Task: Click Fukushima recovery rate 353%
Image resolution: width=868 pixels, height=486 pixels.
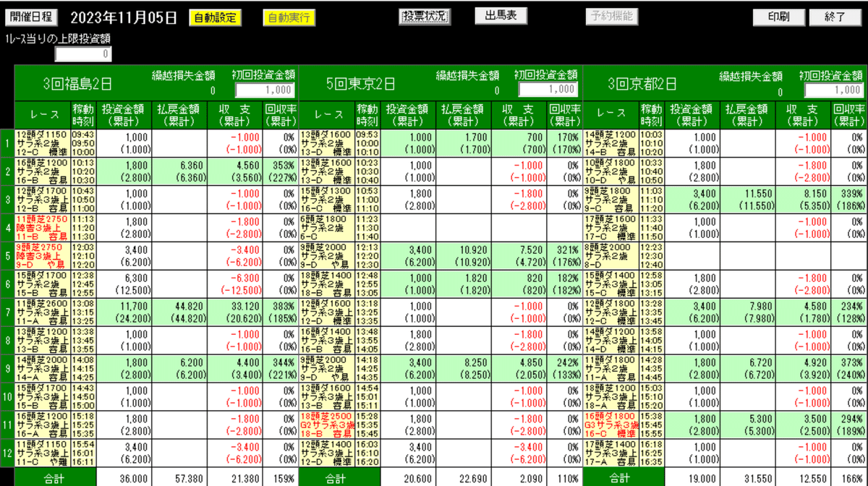Action: tap(280, 171)
